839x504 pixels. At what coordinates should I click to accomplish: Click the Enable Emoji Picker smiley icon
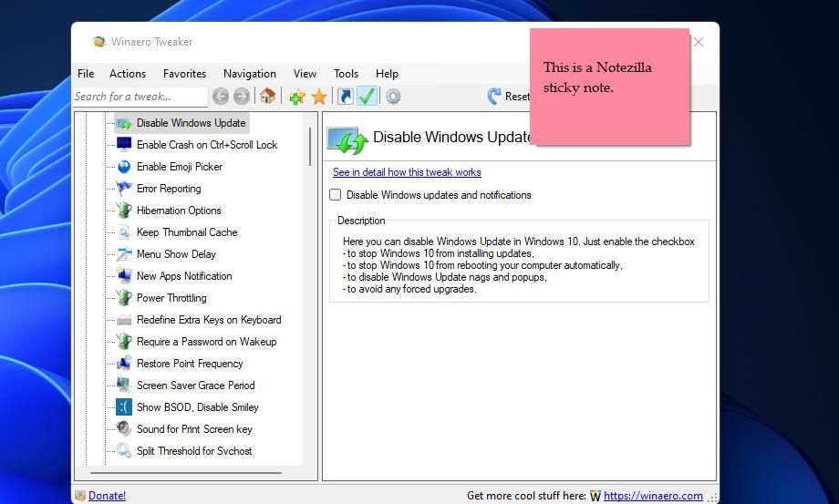pyautogui.click(x=124, y=167)
